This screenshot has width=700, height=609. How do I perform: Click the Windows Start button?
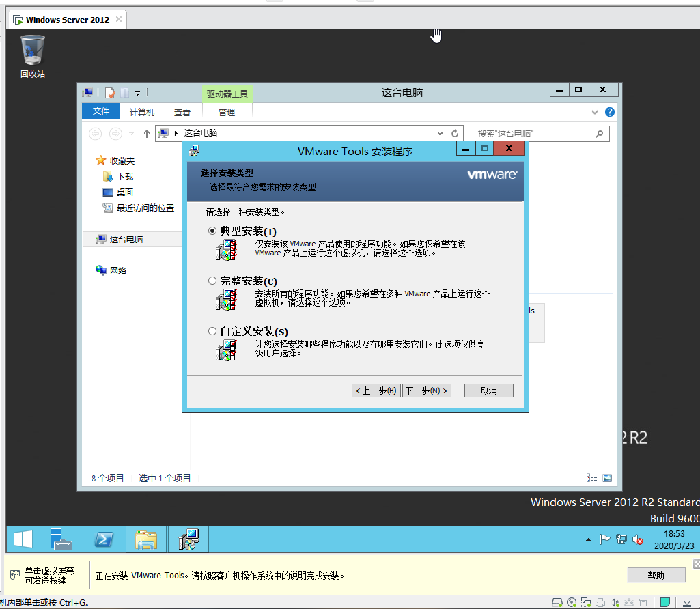pyautogui.click(x=23, y=540)
